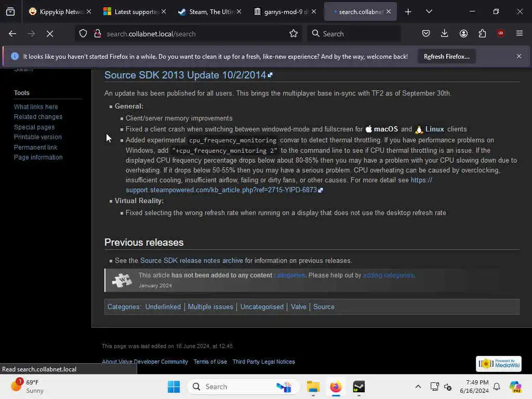Viewport: 532px width, 399px height.
Task: Click the Refresh Firefox button
Action: [x=446, y=57]
